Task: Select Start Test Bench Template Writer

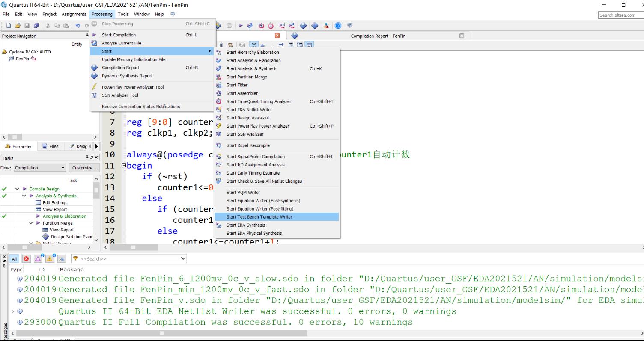Action: point(277,217)
